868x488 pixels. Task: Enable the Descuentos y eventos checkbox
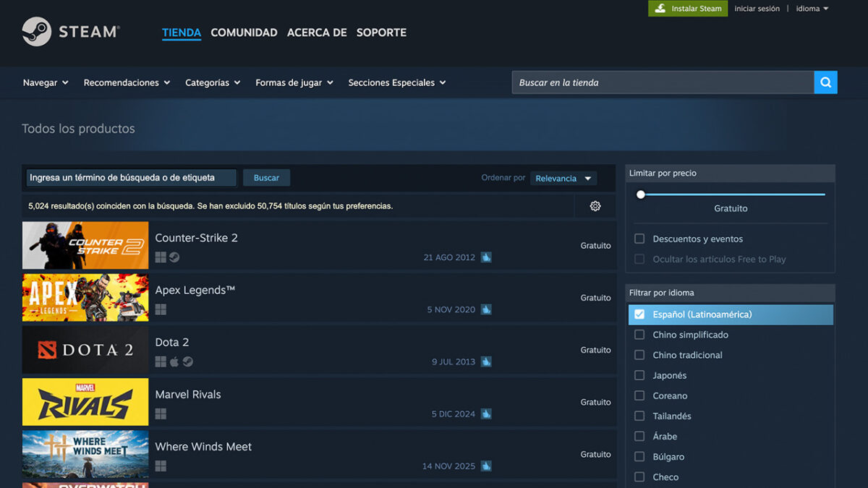[639, 239]
